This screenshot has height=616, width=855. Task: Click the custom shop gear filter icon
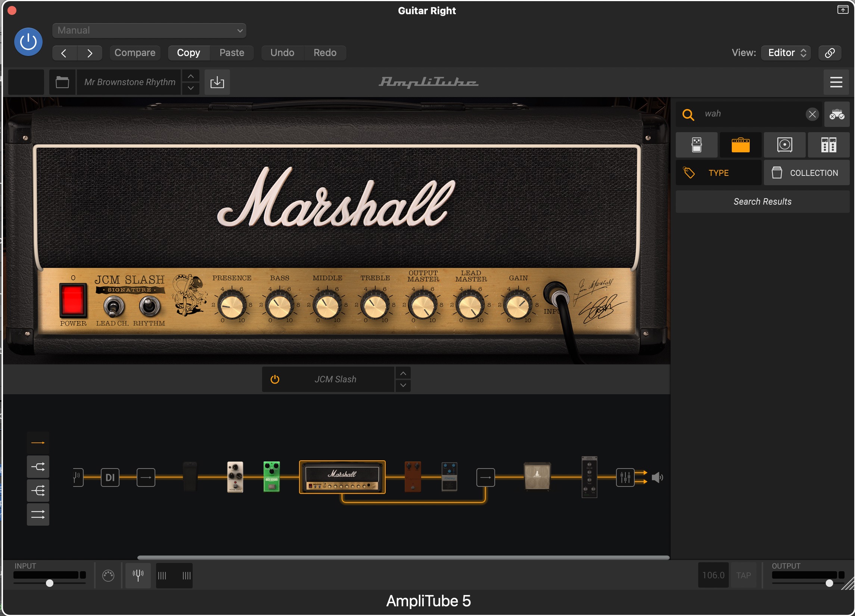(x=837, y=114)
